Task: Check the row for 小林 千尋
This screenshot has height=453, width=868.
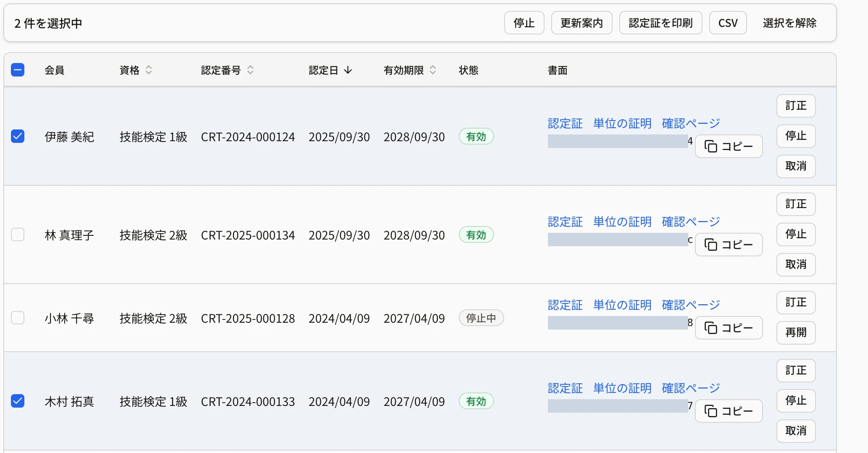Action: 18,318
